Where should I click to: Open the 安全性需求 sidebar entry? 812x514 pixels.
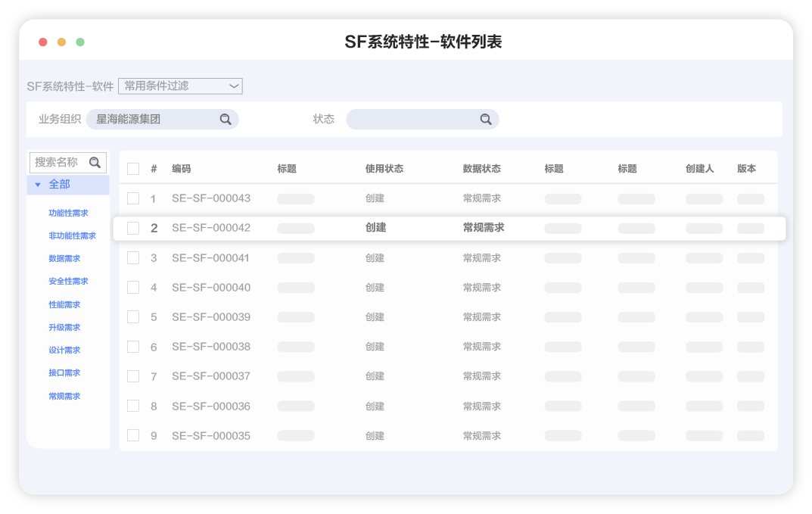(66, 281)
